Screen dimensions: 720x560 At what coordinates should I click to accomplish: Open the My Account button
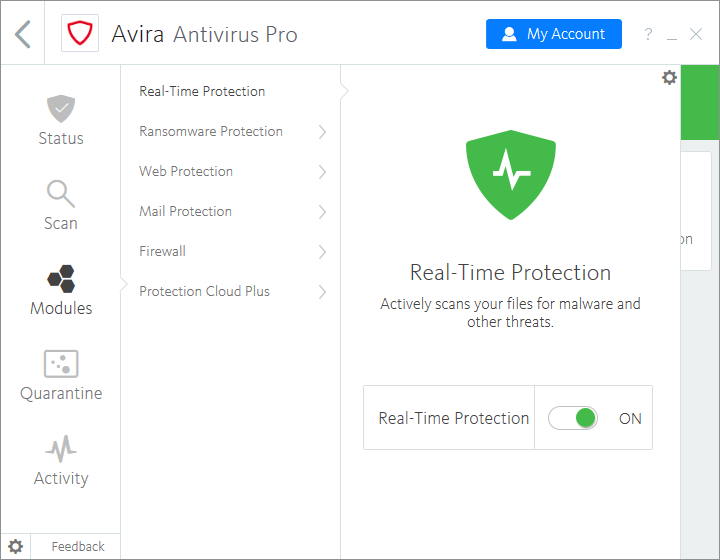tap(554, 34)
